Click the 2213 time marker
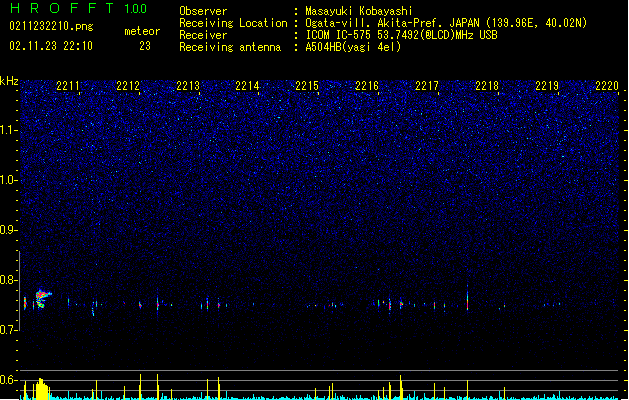The width and height of the screenshot is (629, 400). point(188,86)
